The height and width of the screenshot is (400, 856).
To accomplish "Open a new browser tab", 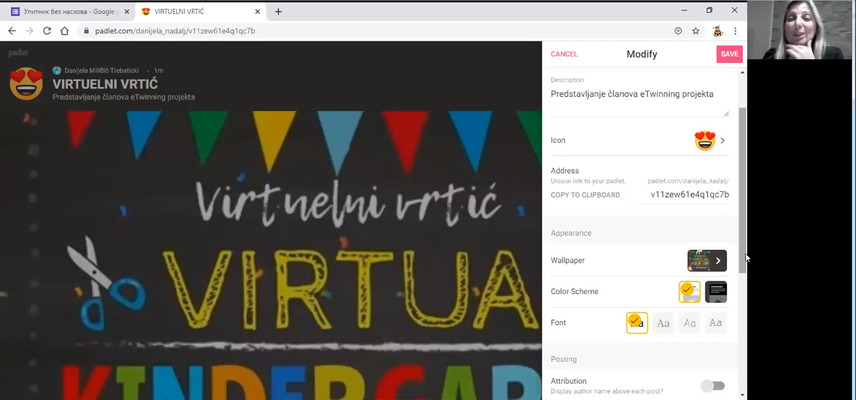I will (x=278, y=11).
